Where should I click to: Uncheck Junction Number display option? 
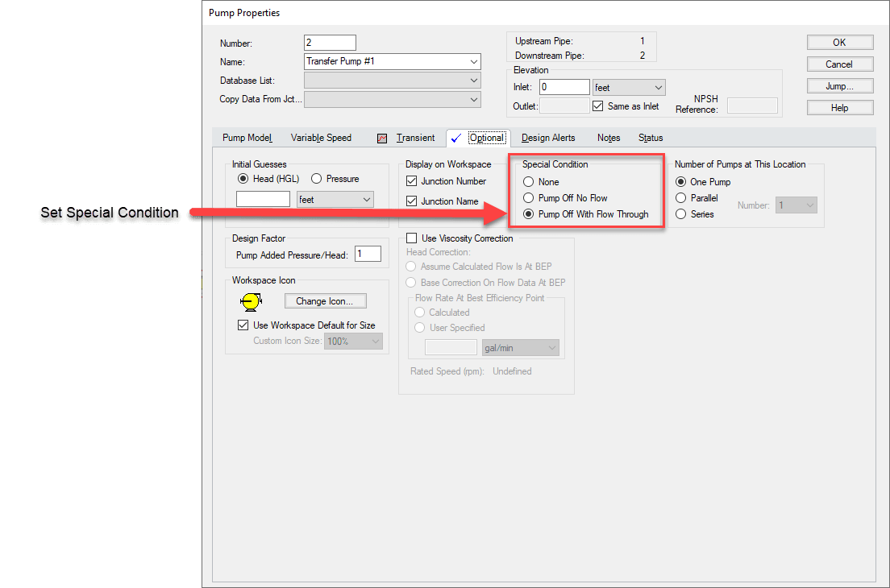pyautogui.click(x=410, y=181)
